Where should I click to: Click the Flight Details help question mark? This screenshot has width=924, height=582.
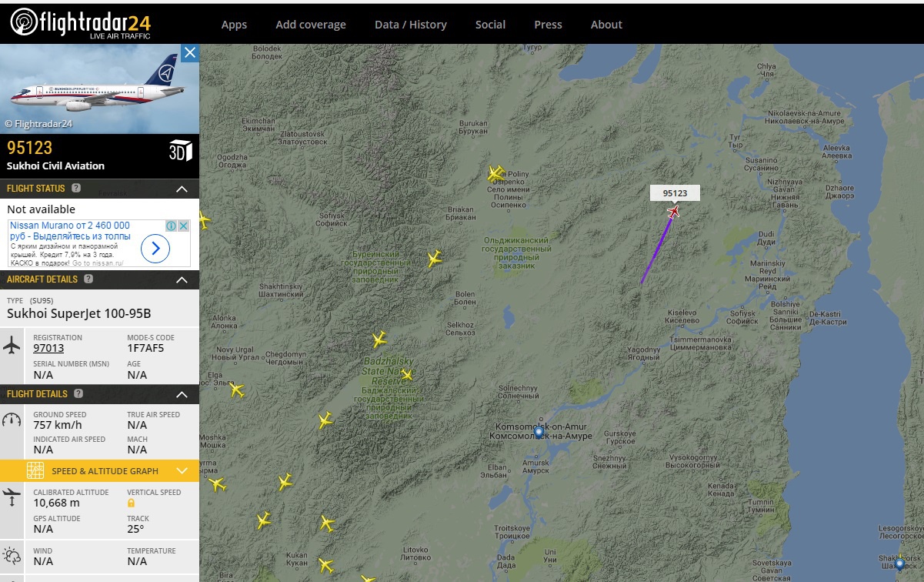coord(78,394)
